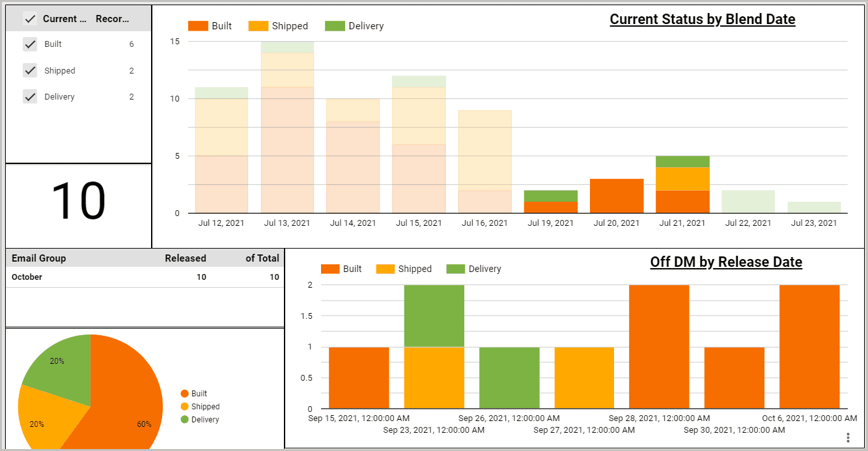Viewport: 868px width, 451px height.
Task: Click Delivery segment of Sep 23 bar
Action: tap(434, 316)
